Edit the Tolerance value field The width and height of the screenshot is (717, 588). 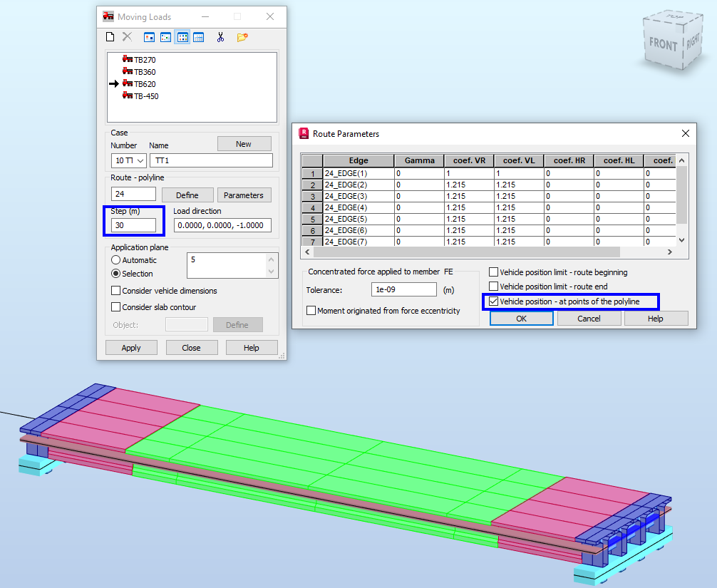coord(404,289)
